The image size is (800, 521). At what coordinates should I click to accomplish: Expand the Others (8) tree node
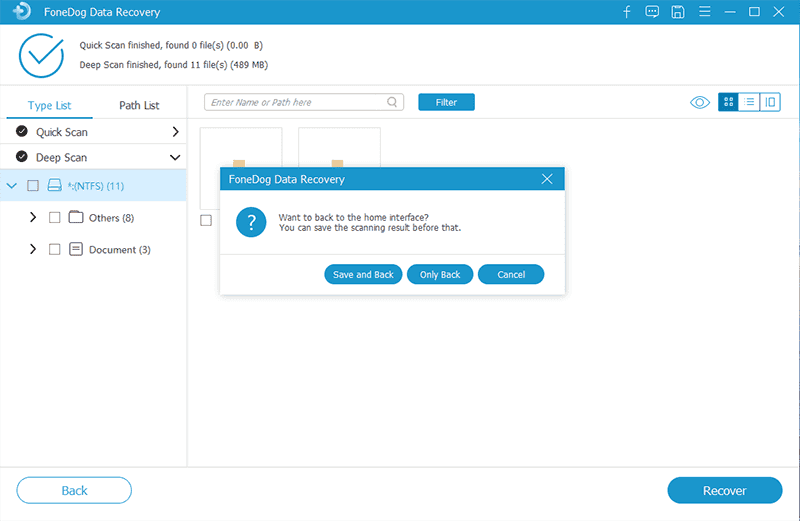[33, 217]
